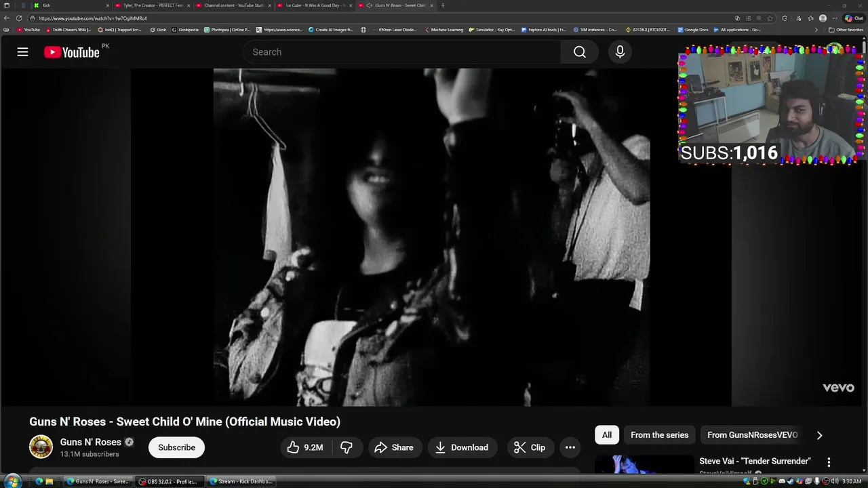
Task: Subscribe to Guns N' Roses channel
Action: [x=176, y=447]
